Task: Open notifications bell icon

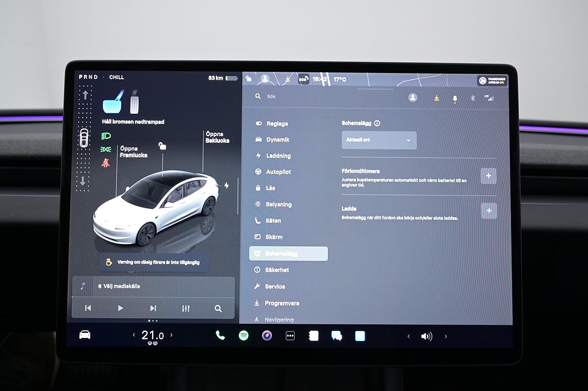Action: (x=455, y=98)
